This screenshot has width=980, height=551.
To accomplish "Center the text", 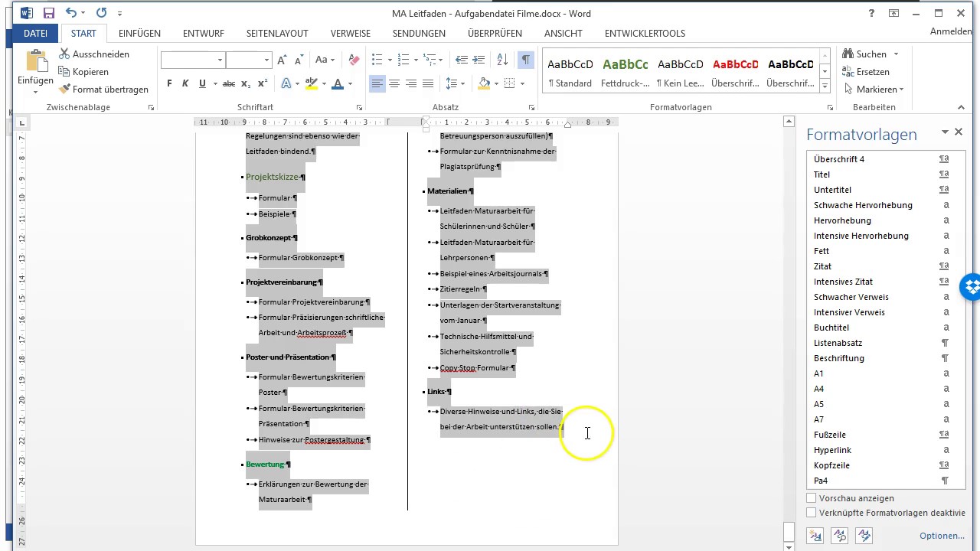I will [394, 83].
